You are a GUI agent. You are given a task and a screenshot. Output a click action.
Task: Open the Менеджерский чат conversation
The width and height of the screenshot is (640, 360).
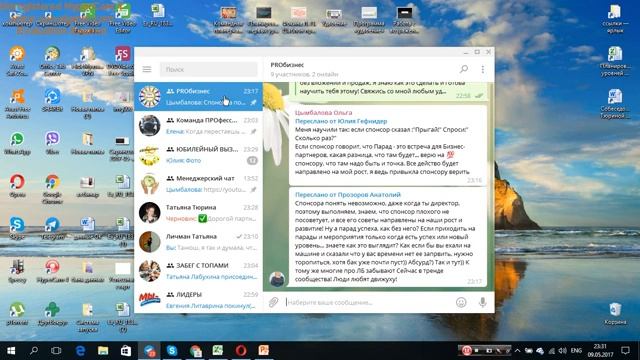(x=198, y=183)
